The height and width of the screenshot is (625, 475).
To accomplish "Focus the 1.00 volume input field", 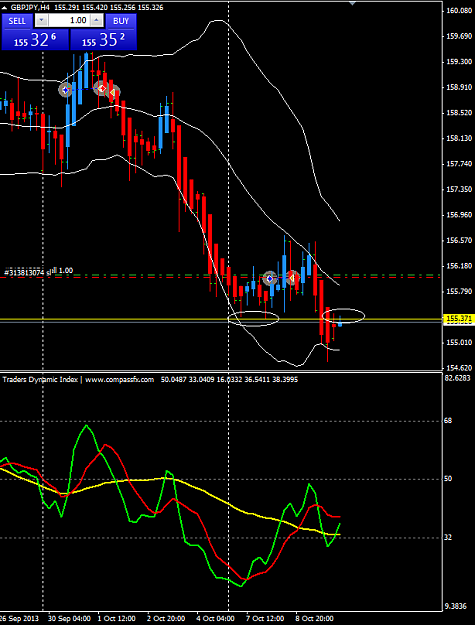I will pyautogui.click(x=70, y=20).
